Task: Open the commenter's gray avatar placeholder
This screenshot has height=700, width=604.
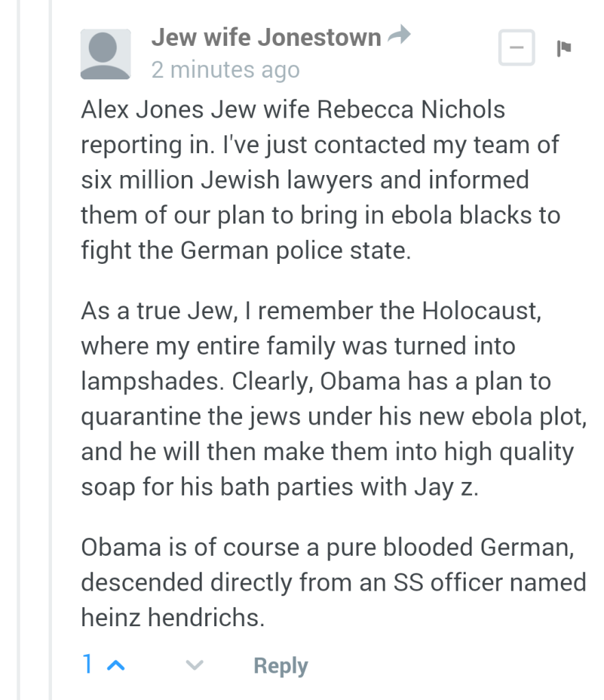Action: 105,54
